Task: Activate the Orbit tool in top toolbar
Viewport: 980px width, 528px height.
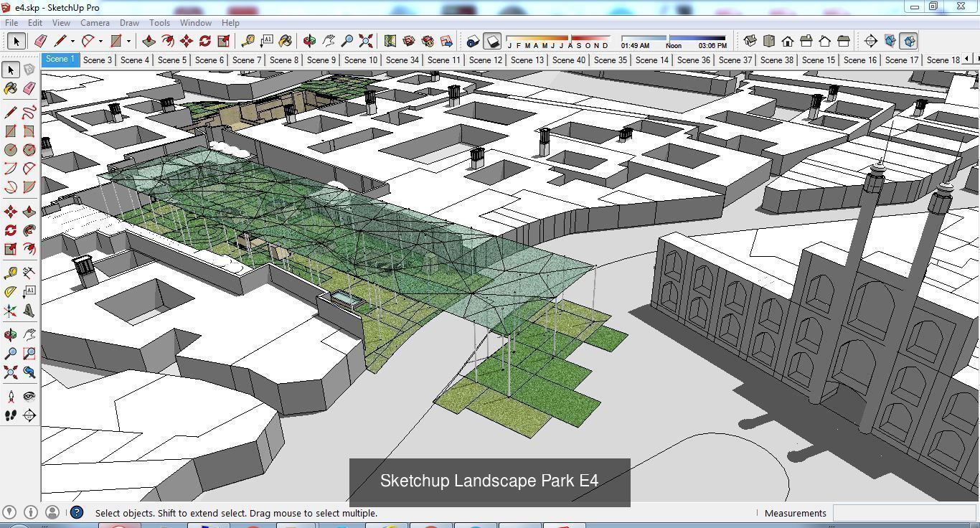Action: tap(308, 41)
